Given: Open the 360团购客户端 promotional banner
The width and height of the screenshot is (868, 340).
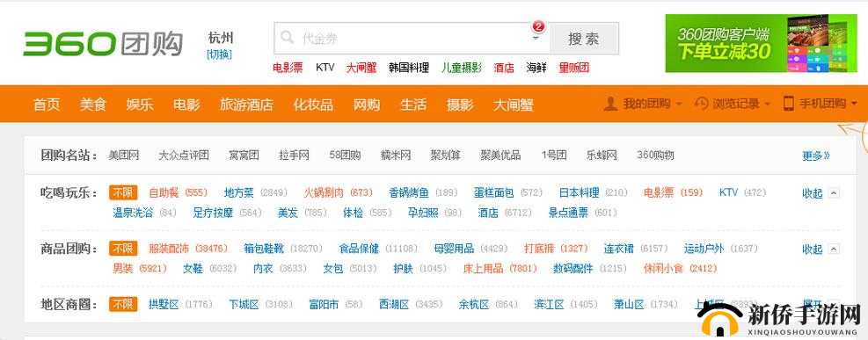Looking at the screenshot, I should click(762, 43).
